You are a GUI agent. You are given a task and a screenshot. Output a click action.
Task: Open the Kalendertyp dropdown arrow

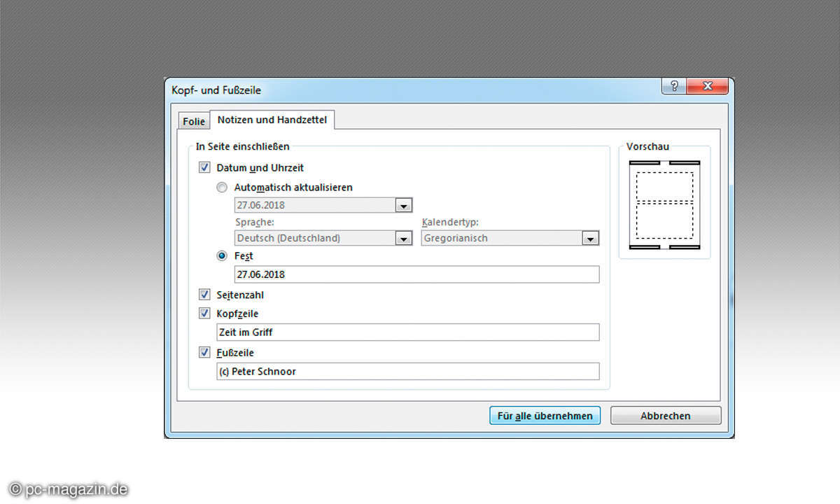pos(590,239)
